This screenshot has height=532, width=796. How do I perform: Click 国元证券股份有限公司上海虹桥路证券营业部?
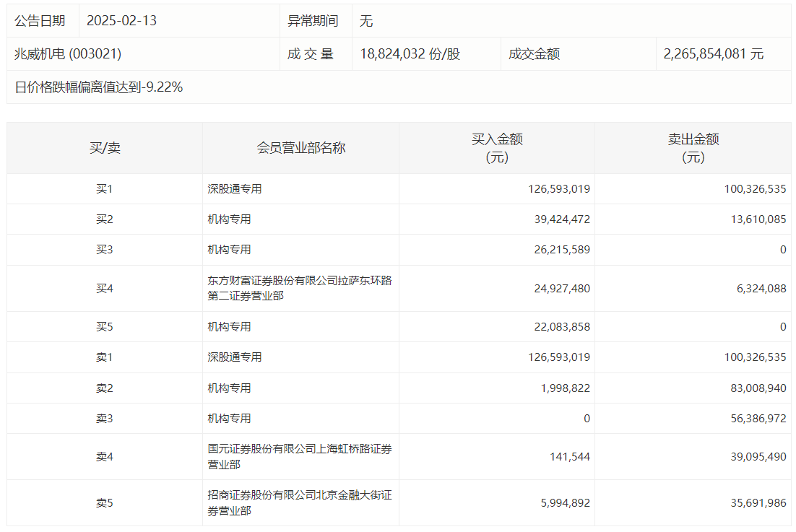[x=300, y=457]
